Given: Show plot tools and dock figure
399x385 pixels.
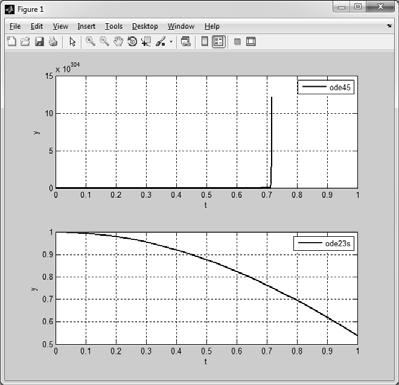Looking at the screenshot, I should click(x=251, y=42).
